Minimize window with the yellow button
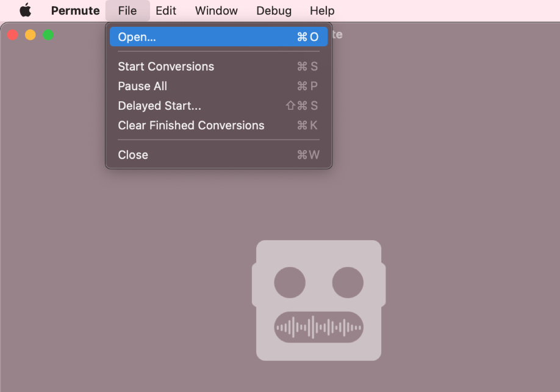 [30, 35]
